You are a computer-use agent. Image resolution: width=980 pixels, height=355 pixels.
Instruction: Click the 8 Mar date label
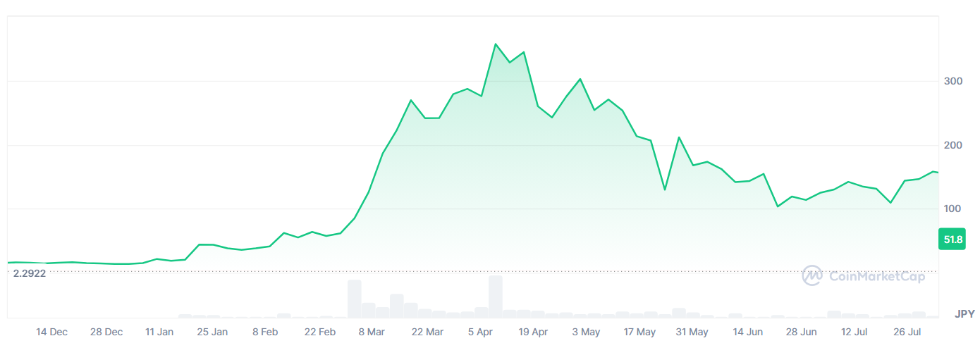coord(372,332)
